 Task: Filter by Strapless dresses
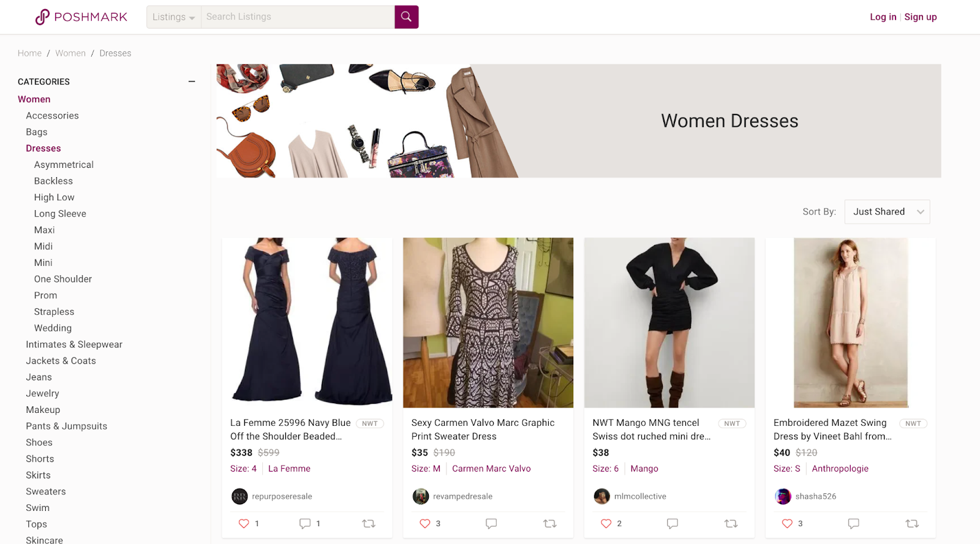[54, 312]
